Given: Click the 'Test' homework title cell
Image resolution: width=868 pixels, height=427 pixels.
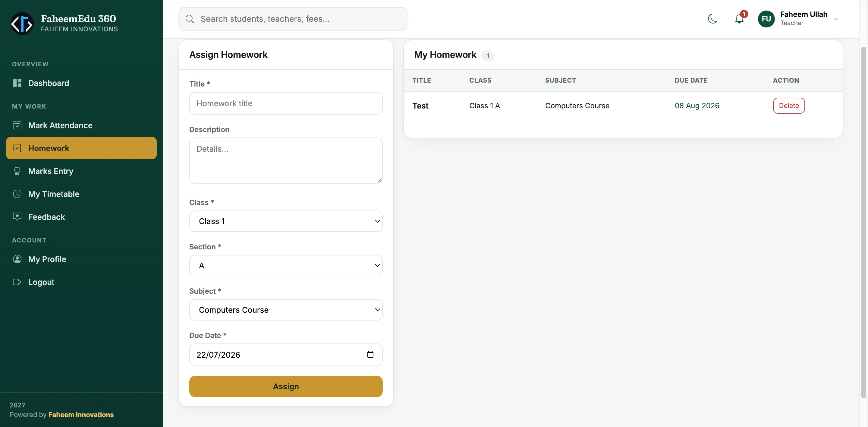Looking at the screenshot, I should (420, 106).
